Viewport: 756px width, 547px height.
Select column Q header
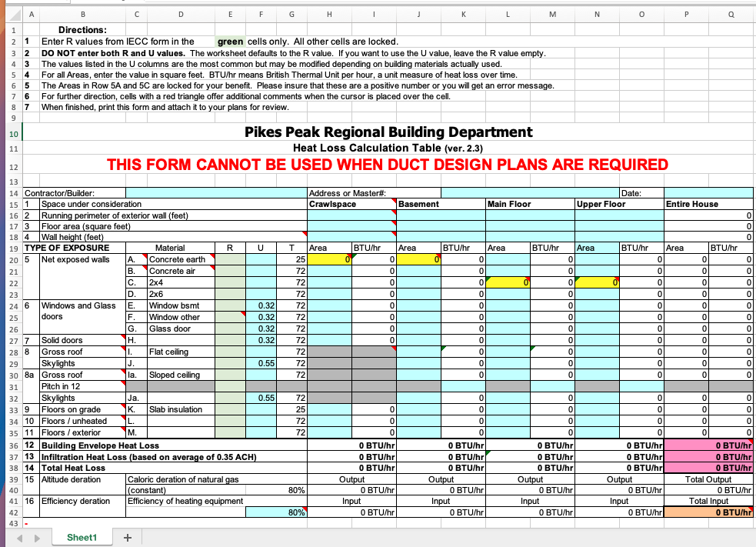coord(731,15)
